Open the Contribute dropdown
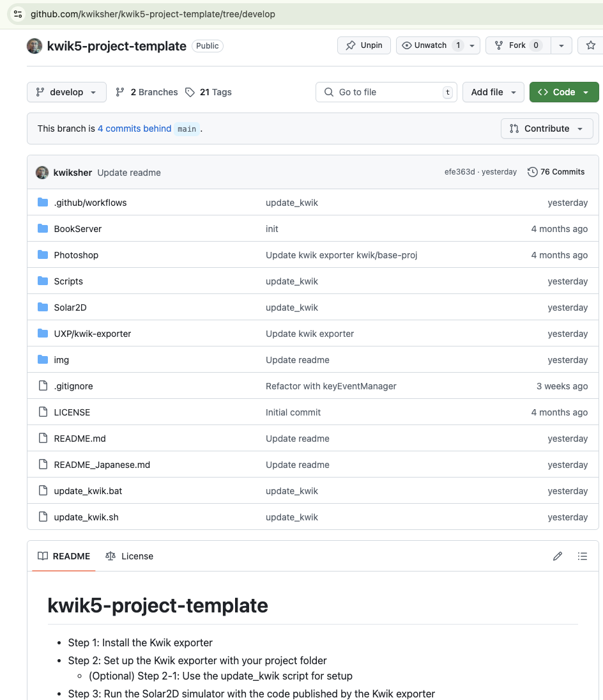Viewport: 603px width, 700px height. tap(547, 128)
